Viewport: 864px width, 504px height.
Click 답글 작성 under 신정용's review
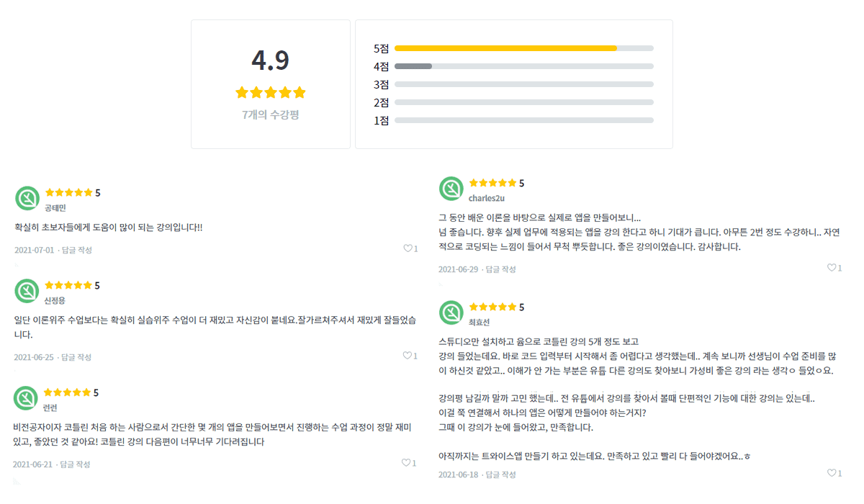[76, 357]
